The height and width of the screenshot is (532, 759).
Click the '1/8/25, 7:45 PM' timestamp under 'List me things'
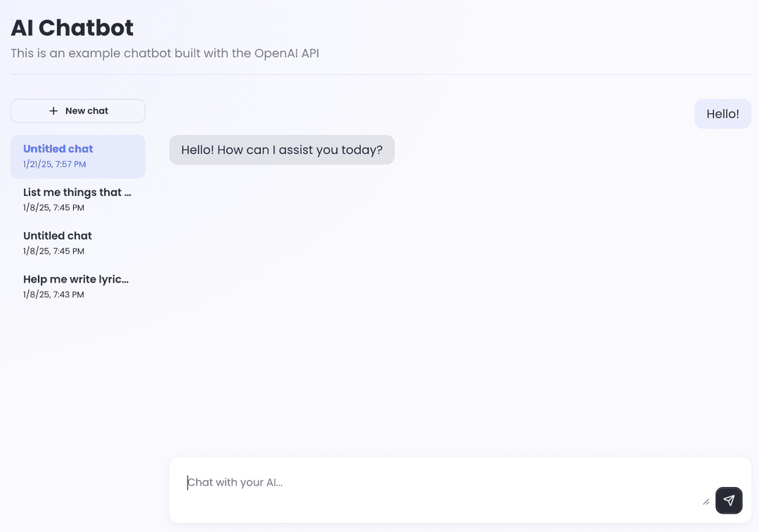point(53,207)
